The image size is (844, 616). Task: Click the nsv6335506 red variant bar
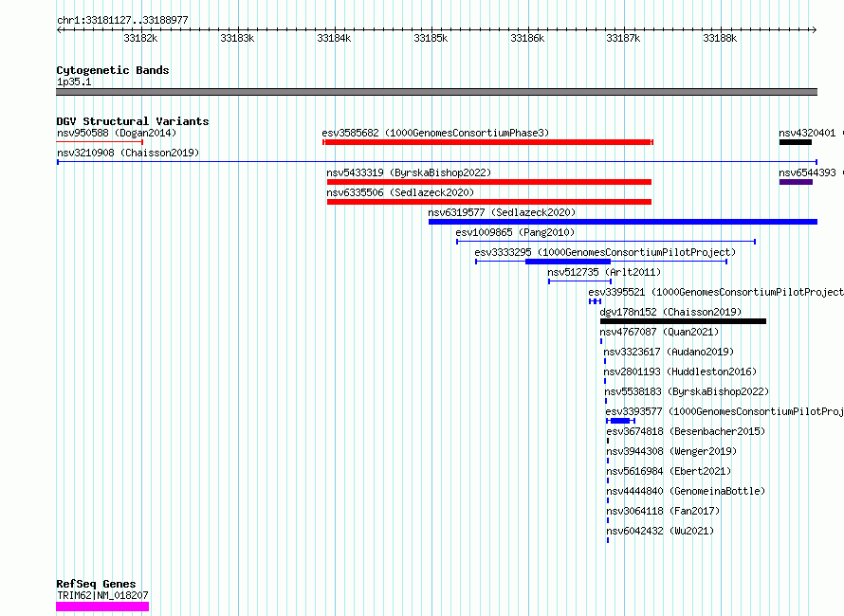tap(489, 202)
